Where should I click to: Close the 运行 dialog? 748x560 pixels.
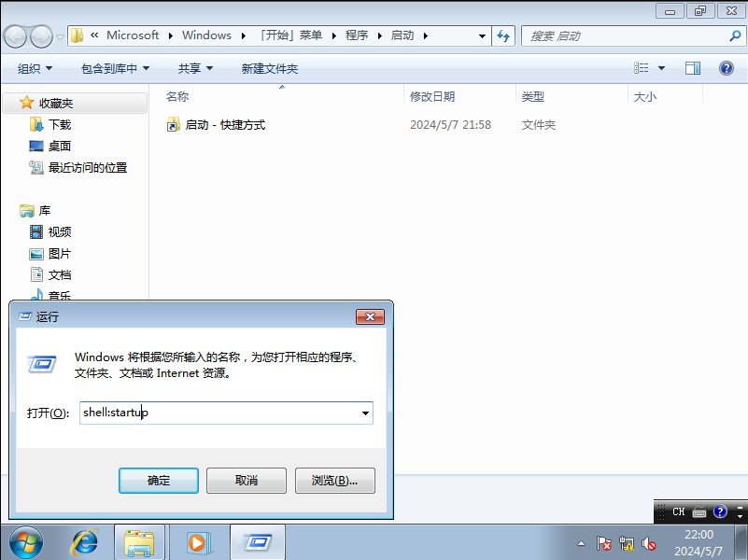click(370, 316)
